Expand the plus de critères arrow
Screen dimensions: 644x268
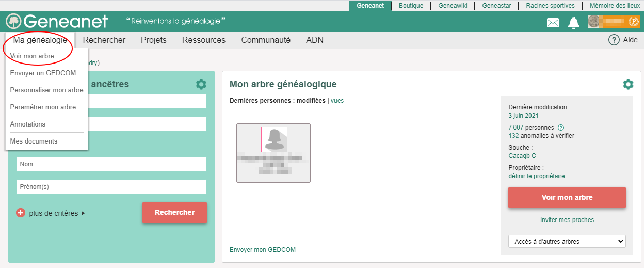click(x=83, y=213)
